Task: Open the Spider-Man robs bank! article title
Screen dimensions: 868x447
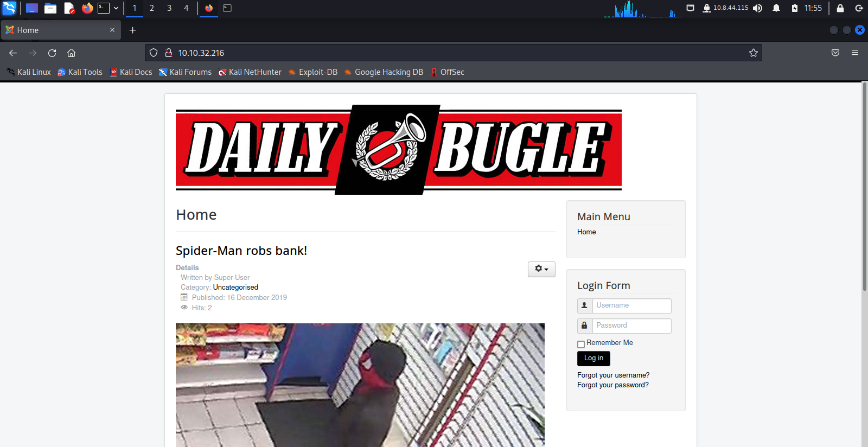Action: (x=241, y=251)
